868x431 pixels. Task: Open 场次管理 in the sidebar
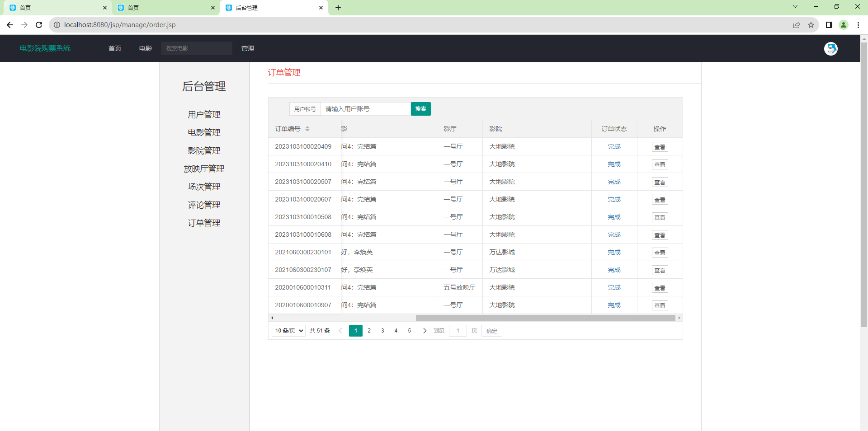(x=204, y=187)
